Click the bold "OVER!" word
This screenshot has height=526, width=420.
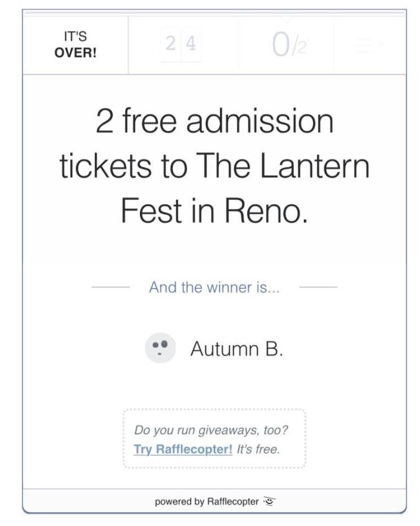pos(75,52)
